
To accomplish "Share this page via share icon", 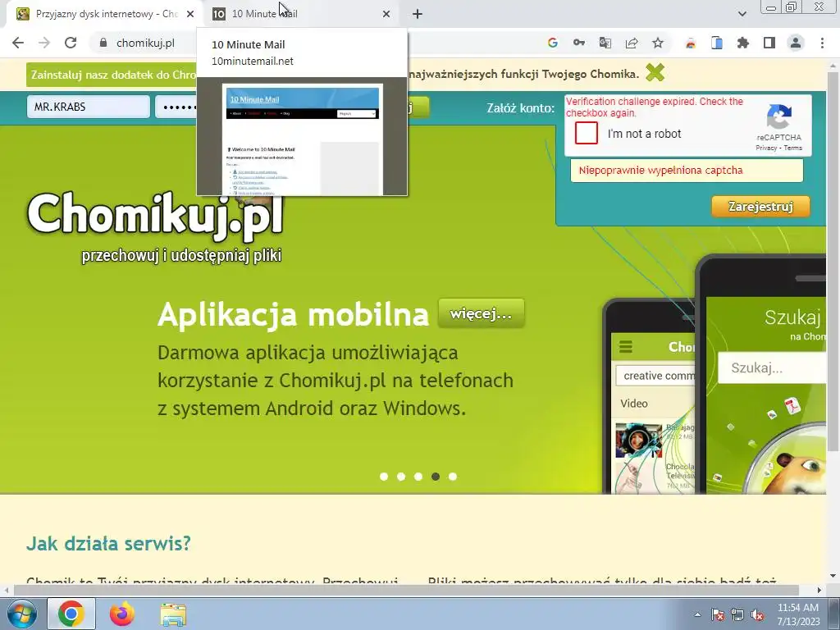I will 632,43.
